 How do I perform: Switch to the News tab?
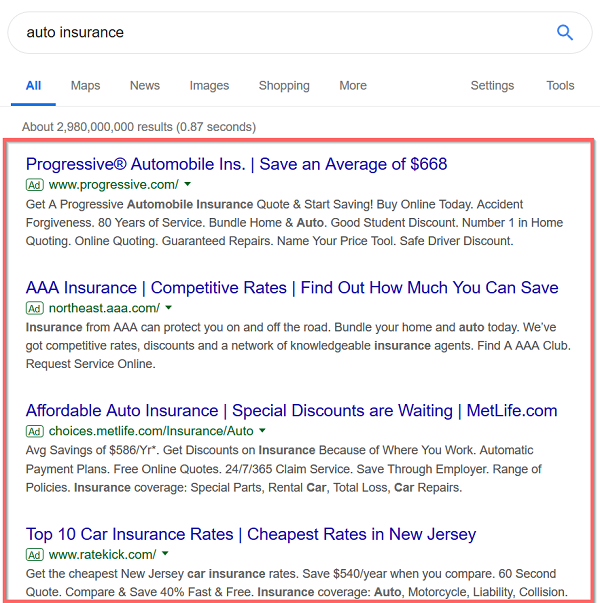pos(145,85)
